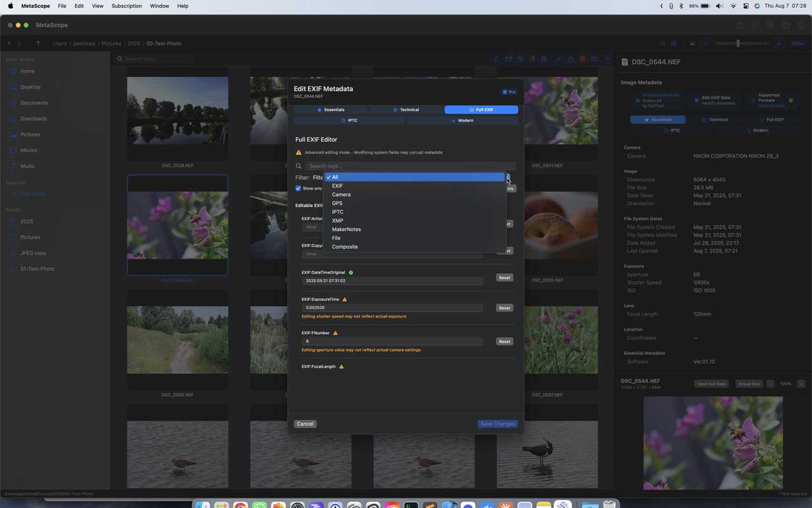Screen dimensions: 812x508
Task: Click Save Changes button
Action: click(x=497, y=424)
